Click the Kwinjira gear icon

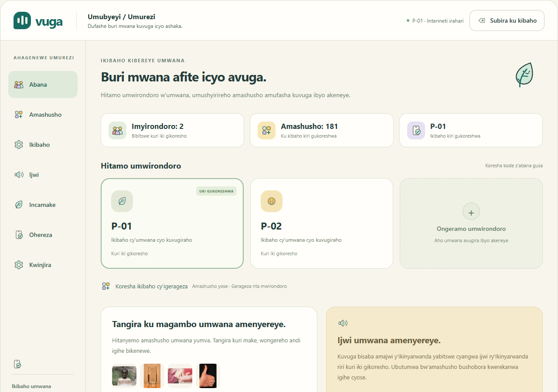point(19,265)
